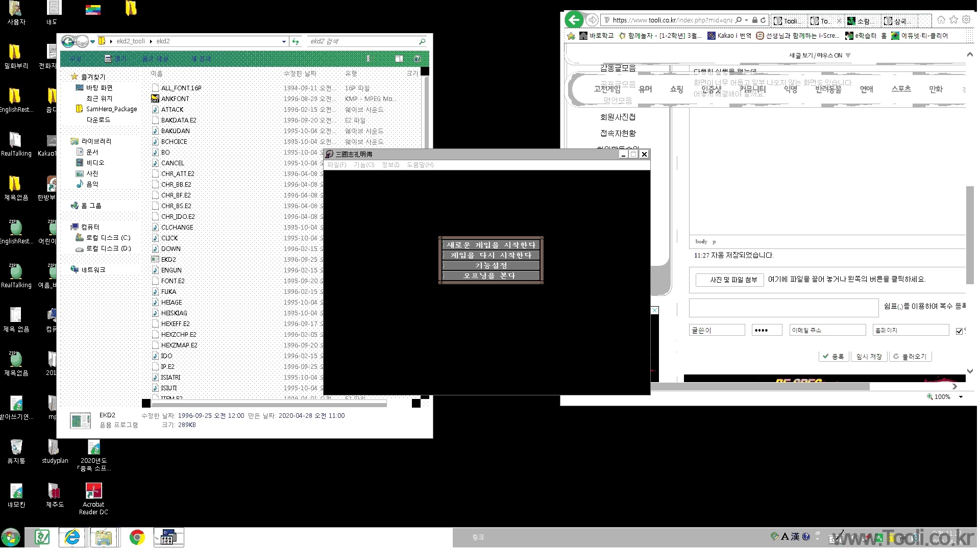Open the 파일(F) menu in the game window

click(x=336, y=165)
